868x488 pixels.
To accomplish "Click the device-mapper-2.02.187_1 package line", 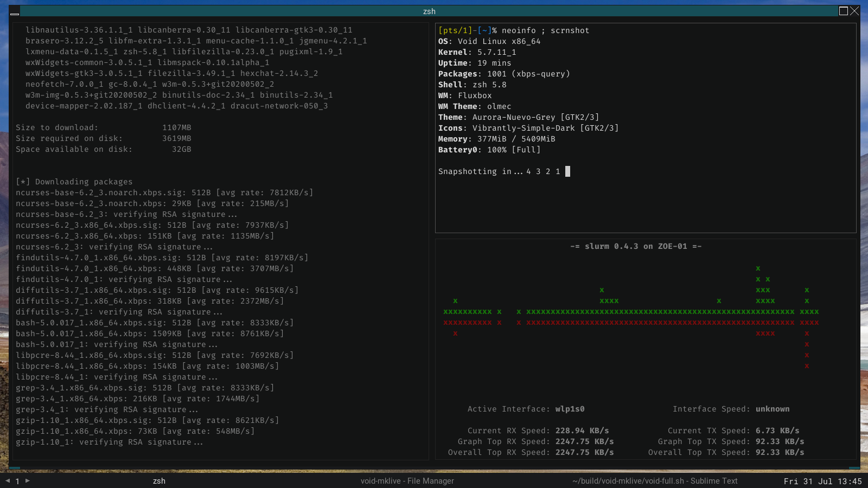I will pos(177,106).
